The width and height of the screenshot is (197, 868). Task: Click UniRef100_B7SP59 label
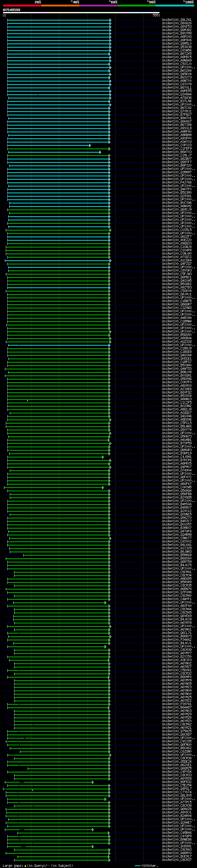[x=177, y=443]
